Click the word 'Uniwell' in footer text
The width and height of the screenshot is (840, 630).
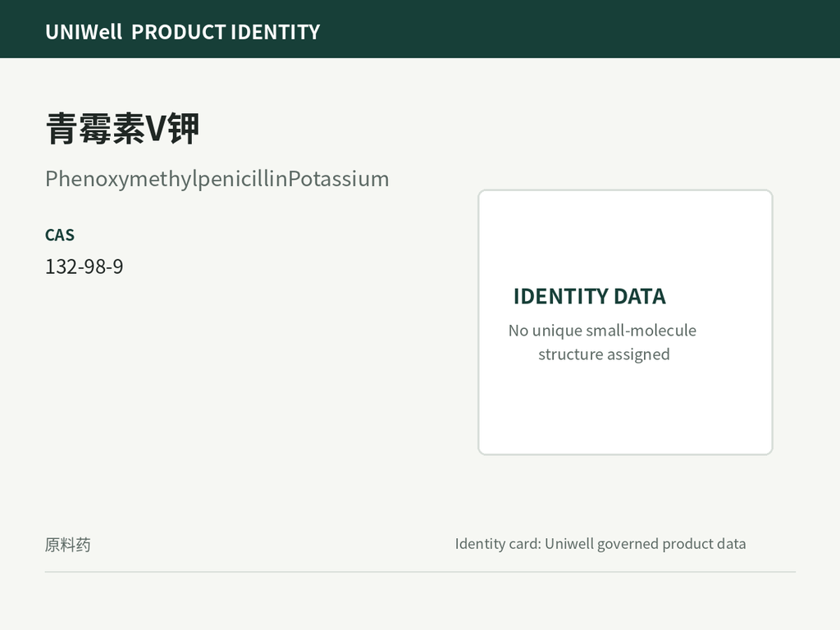(x=569, y=544)
